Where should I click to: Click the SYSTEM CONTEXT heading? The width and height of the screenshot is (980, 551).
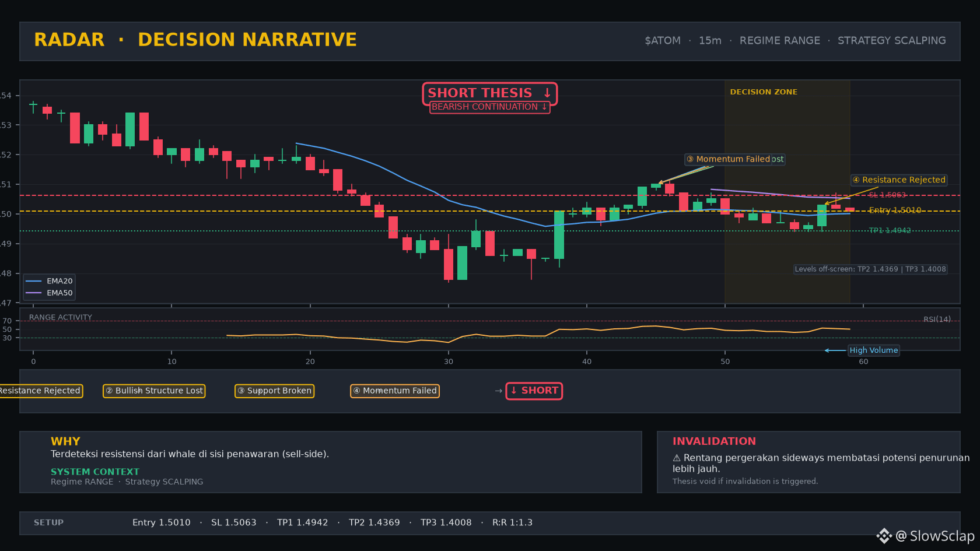click(95, 472)
